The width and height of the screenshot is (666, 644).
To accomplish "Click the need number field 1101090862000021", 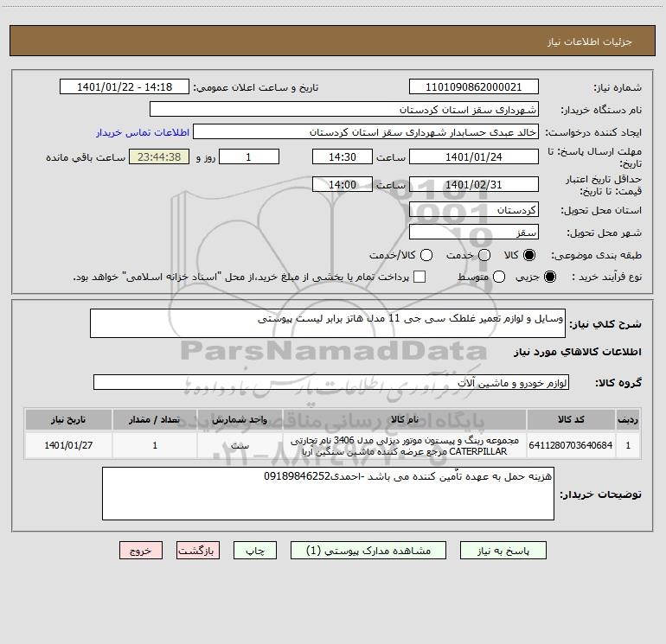I will coord(474,86).
